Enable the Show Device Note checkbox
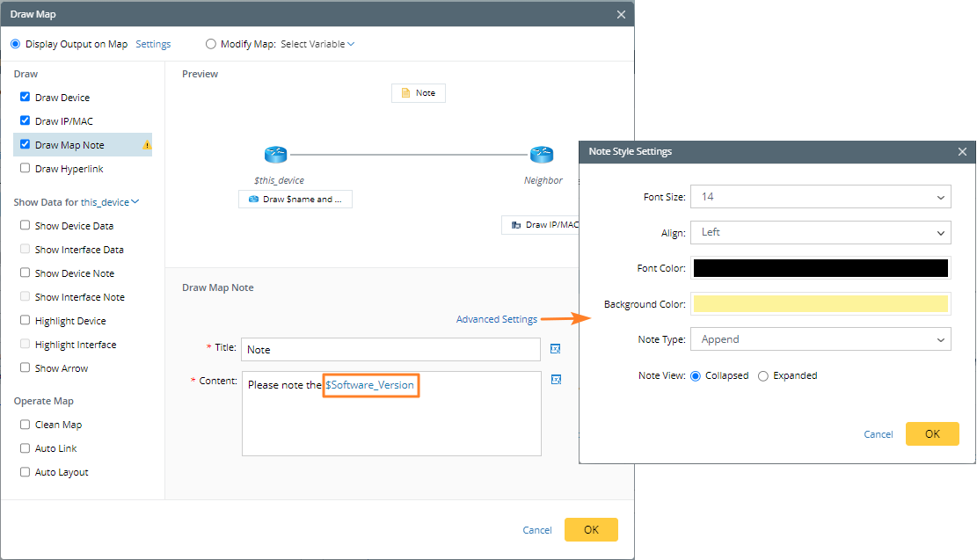Viewport: 977px width, 560px height. (x=25, y=273)
